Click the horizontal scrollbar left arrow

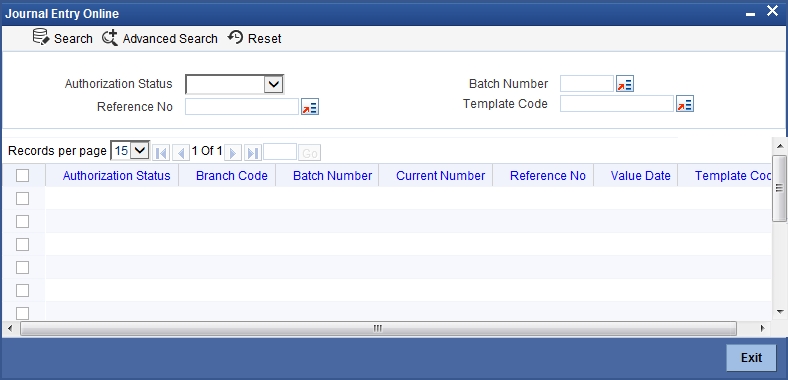[10, 329]
